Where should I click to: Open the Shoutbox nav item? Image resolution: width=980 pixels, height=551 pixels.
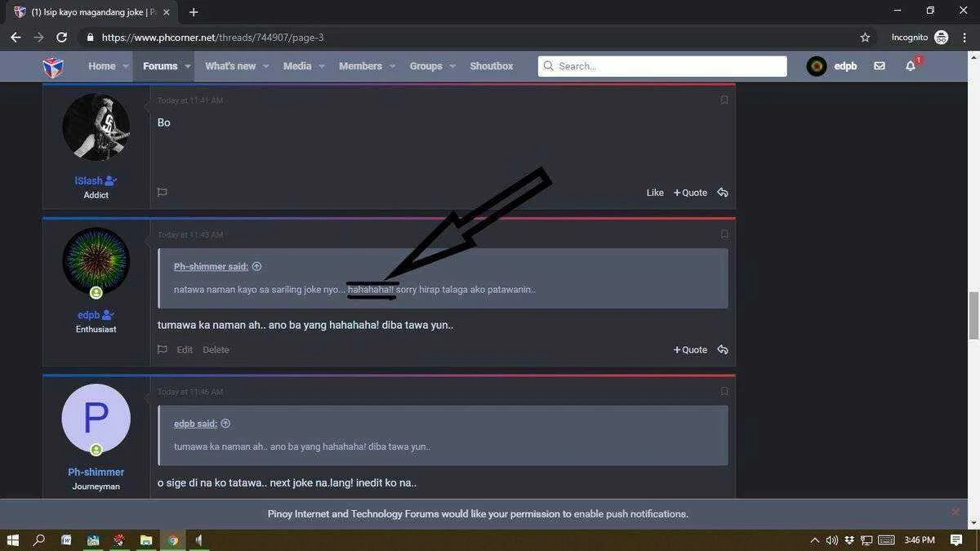492,66
